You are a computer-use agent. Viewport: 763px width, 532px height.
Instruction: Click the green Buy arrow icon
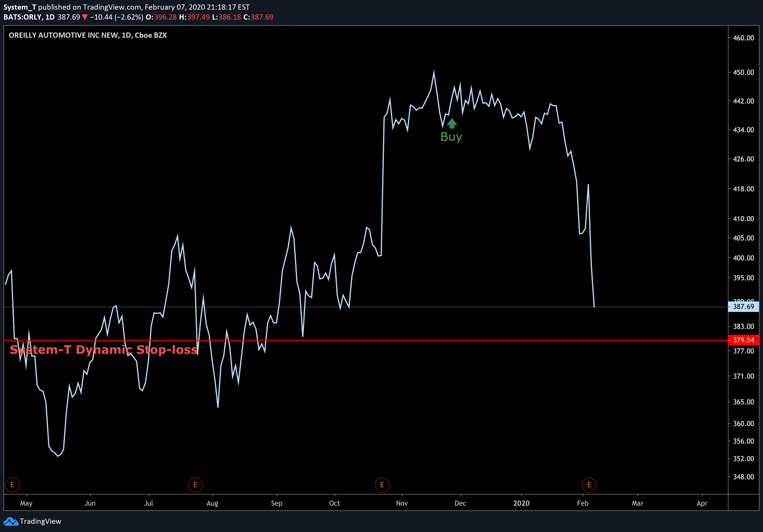[452, 123]
